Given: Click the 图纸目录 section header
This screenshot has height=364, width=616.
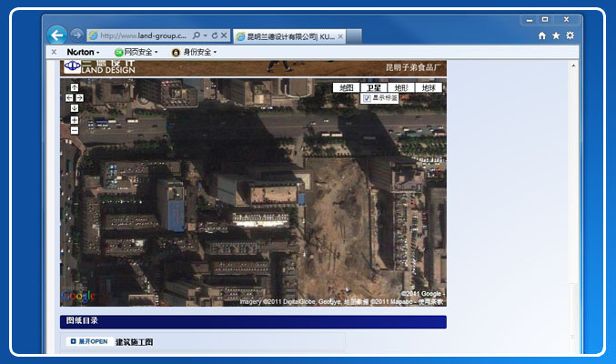Looking at the screenshot, I should [x=253, y=321].
